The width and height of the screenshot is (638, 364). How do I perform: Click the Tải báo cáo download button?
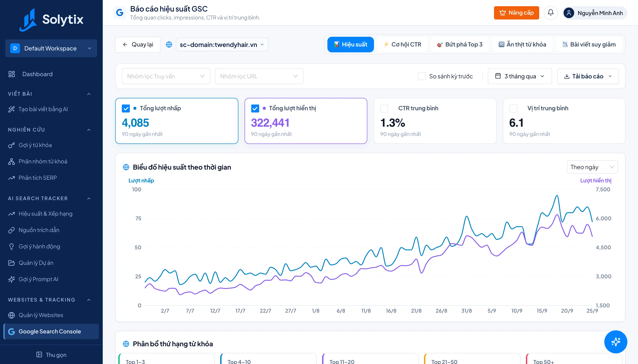coord(588,76)
